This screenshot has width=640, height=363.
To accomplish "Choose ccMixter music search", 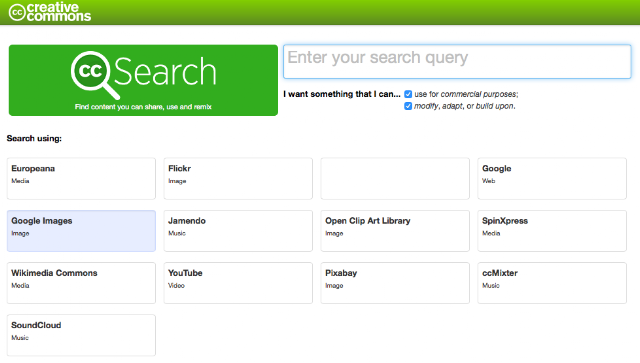I will click(552, 283).
